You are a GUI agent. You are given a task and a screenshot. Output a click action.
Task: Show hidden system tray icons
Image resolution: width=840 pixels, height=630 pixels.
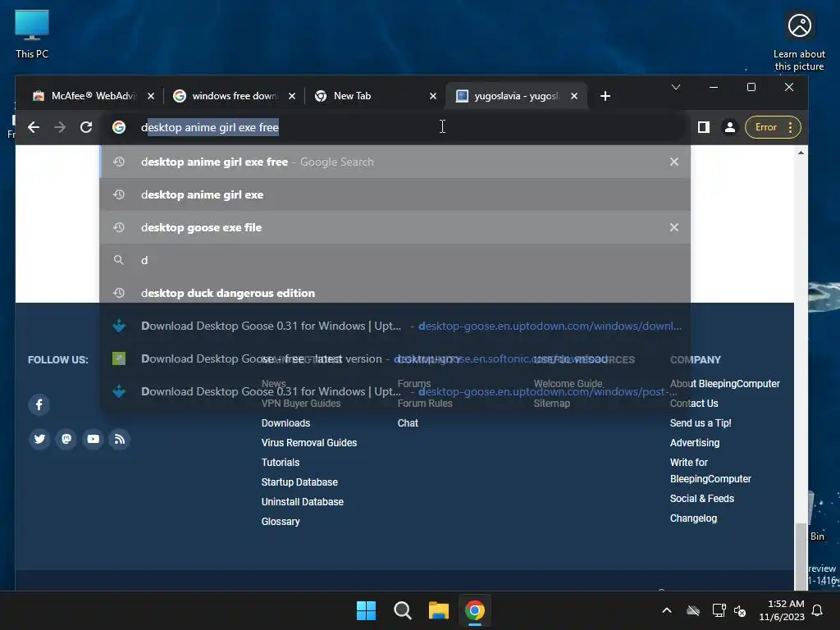tap(667, 610)
